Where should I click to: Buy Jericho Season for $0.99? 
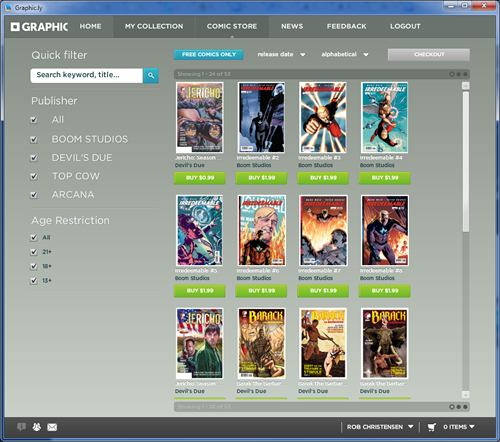(200, 178)
